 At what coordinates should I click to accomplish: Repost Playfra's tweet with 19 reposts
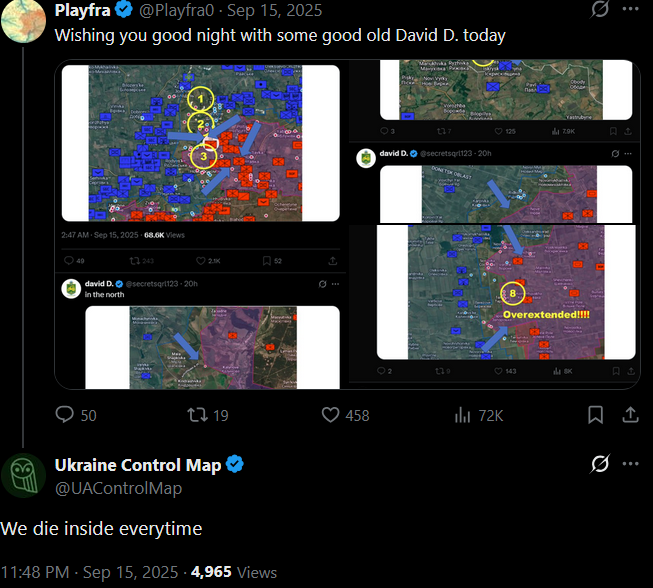click(x=197, y=415)
